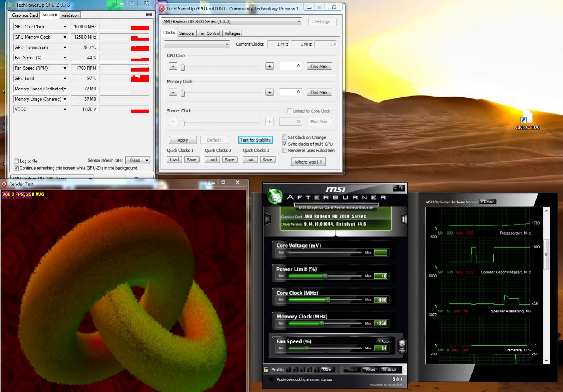Open the clock preset dropdown beside Current Clocks
The height and width of the screenshot is (392, 563).
pos(197,44)
